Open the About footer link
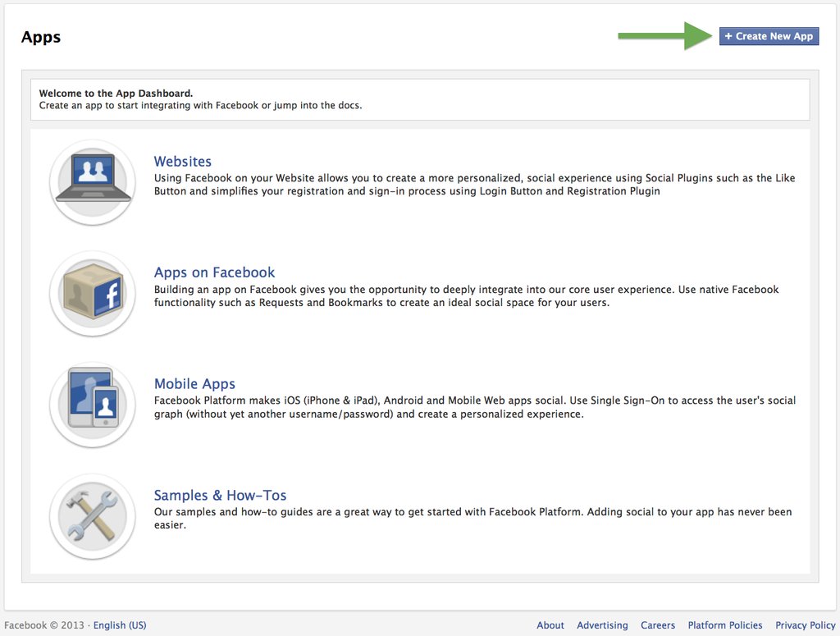The image size is (840, 636). [550, 625]
